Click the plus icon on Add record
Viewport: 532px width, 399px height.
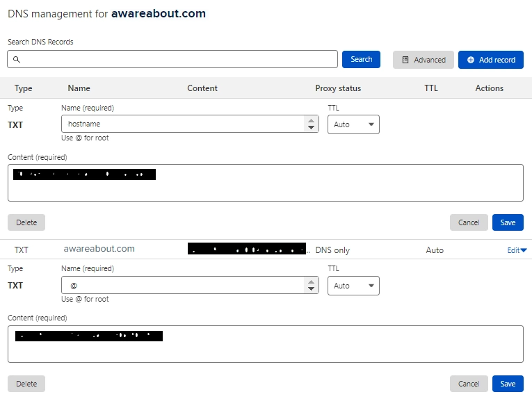click(x=471, y=60)
